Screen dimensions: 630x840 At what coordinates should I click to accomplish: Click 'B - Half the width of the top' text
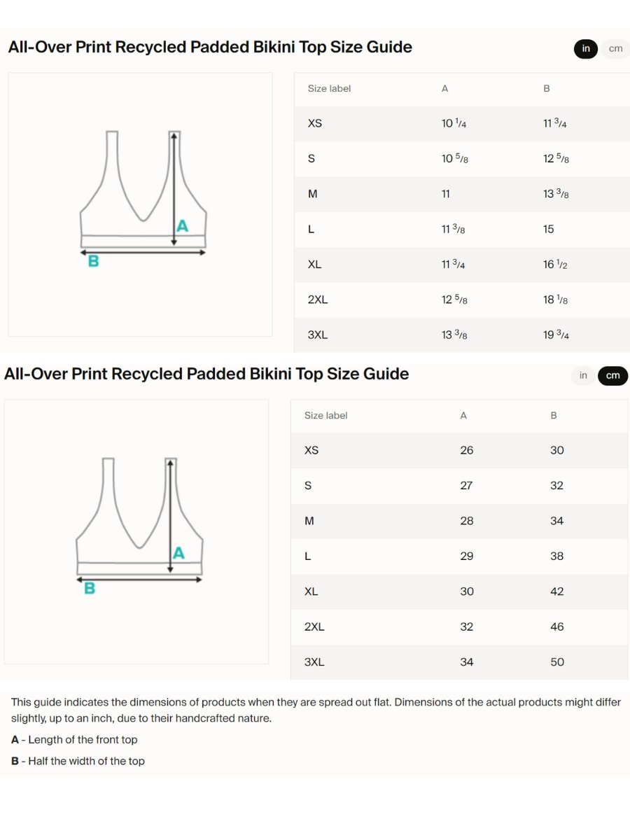tap(78, 761)
